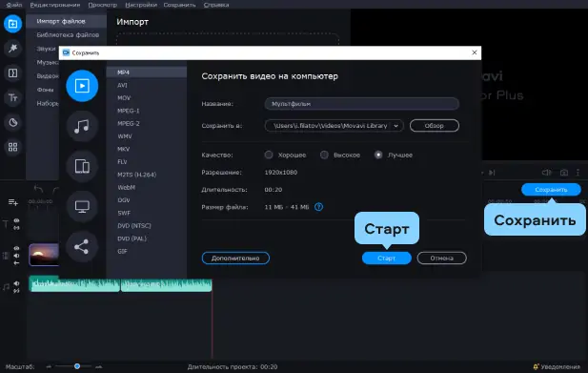Click the volume speaker icon under preview
Screen dimensions: 588x373
tap(547, 173)
